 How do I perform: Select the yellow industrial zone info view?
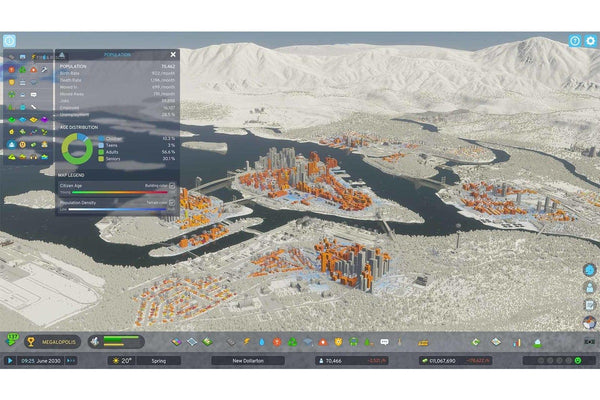34,119
